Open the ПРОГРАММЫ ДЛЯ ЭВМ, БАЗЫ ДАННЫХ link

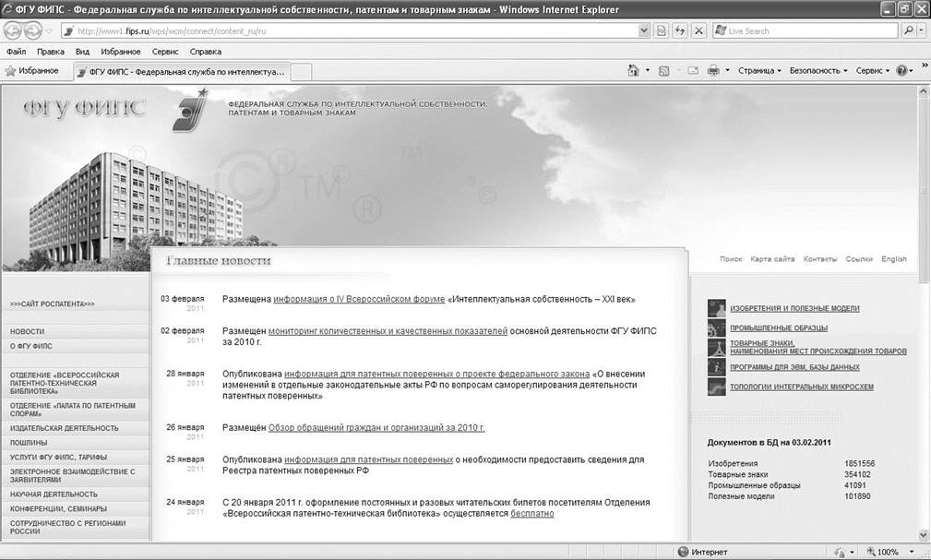(794, 367)
